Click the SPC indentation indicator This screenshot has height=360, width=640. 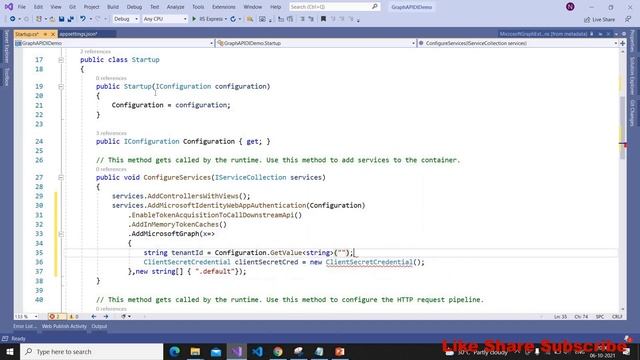600,316
